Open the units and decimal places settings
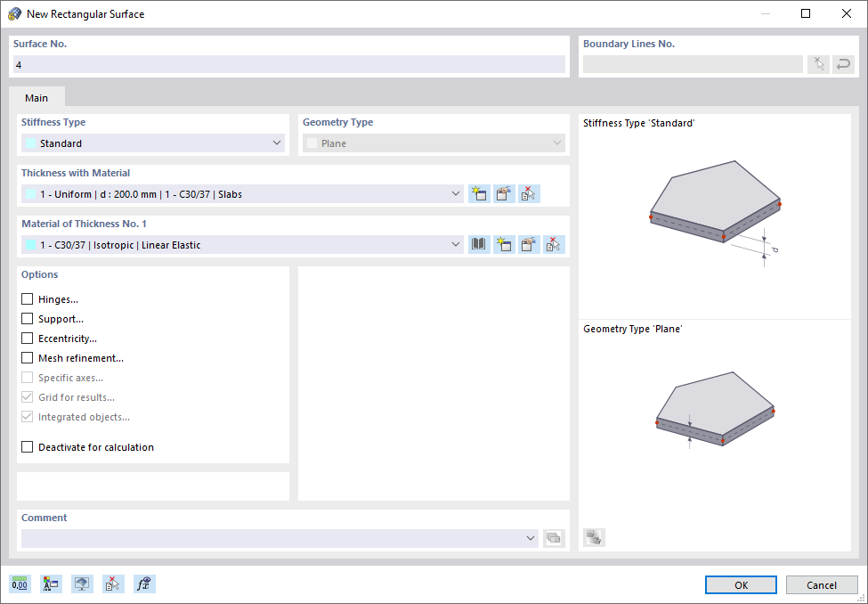Image resolution: width=868 pixels, height=604 pixels. pyautogui.click(x=19, y=584)
